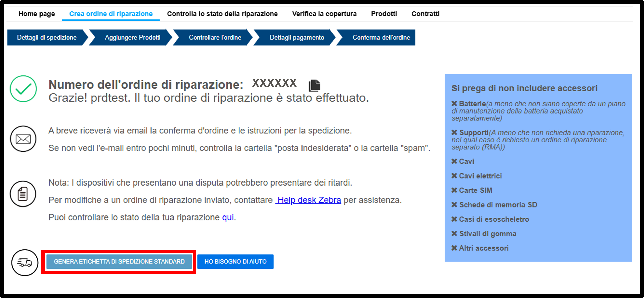This screenshot has width=644, height=298.
Task: Click the Cavi elettrici list item
Action: click(477, 176)
